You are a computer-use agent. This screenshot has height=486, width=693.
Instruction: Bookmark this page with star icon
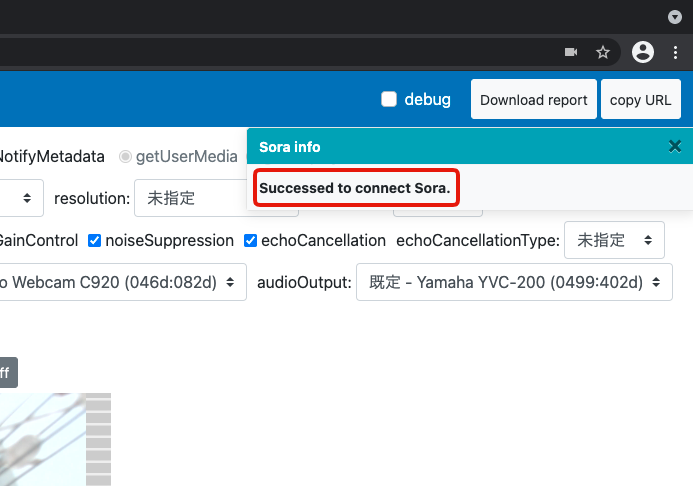point(603,52)
